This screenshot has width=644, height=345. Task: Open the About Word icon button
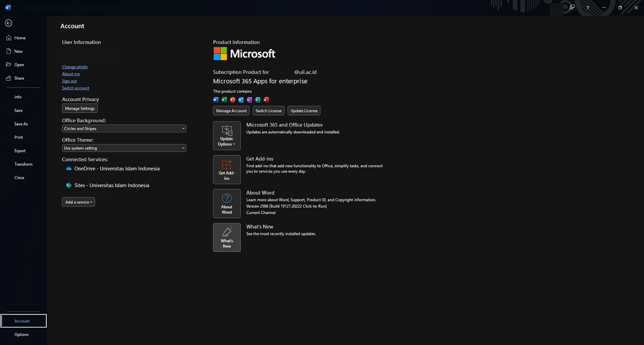coord(226,203)
